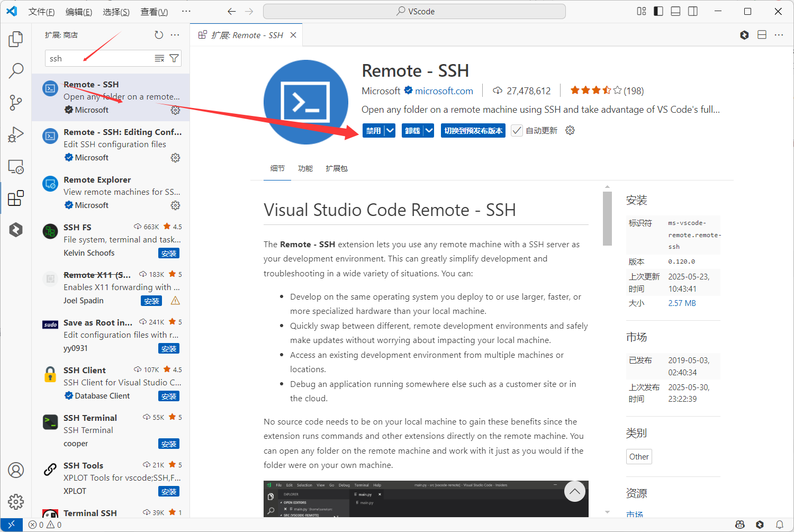Expand the overflow menu ellipsis in menu bar
794x532 pixels.
click(186, 11)
